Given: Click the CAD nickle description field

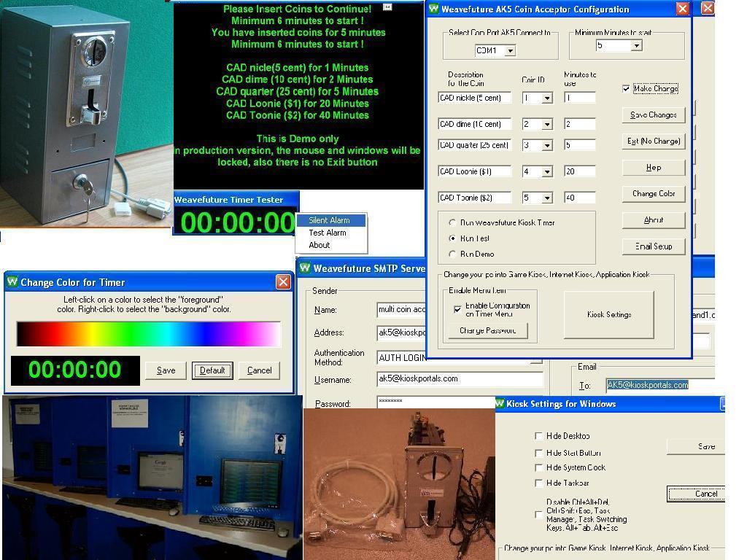Looking at the screenshot, I should [474, 98].
